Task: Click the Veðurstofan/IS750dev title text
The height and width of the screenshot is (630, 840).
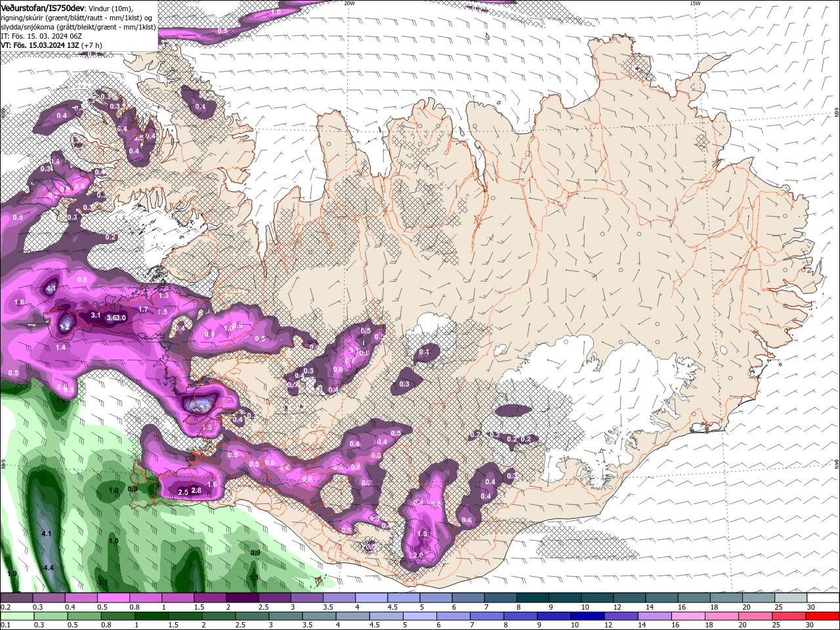Action: [43, 8]
